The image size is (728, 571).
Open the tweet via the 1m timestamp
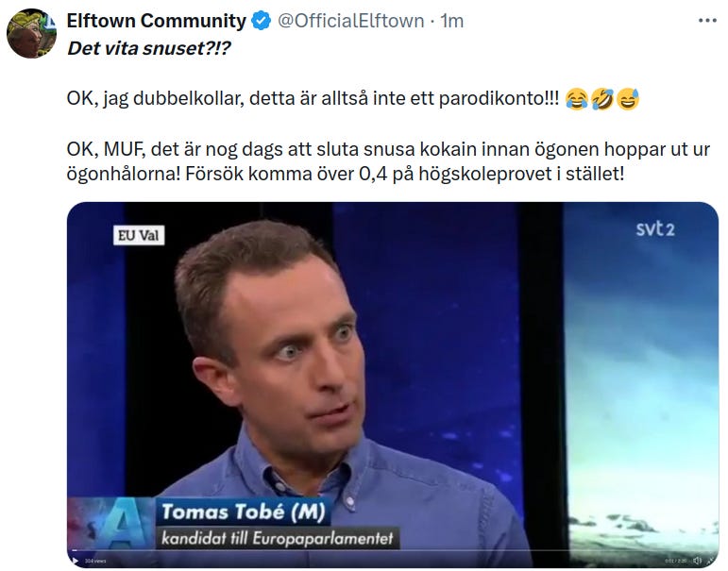coord(451,21)
